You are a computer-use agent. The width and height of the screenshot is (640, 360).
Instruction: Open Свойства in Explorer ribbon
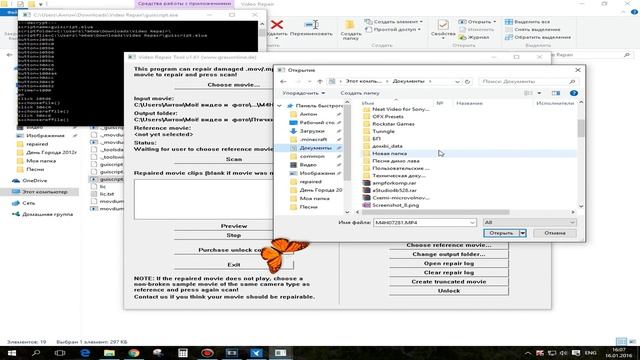443,28
